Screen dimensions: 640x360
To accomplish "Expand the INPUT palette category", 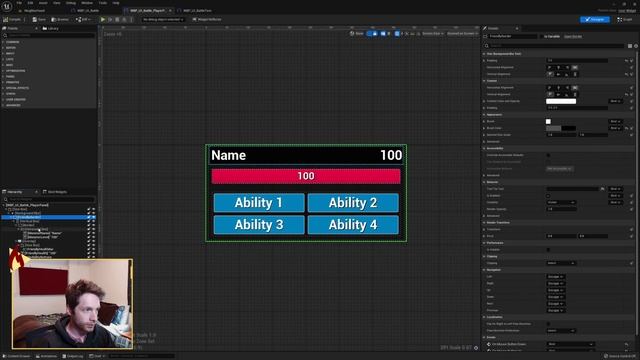I will click(10, 53).
